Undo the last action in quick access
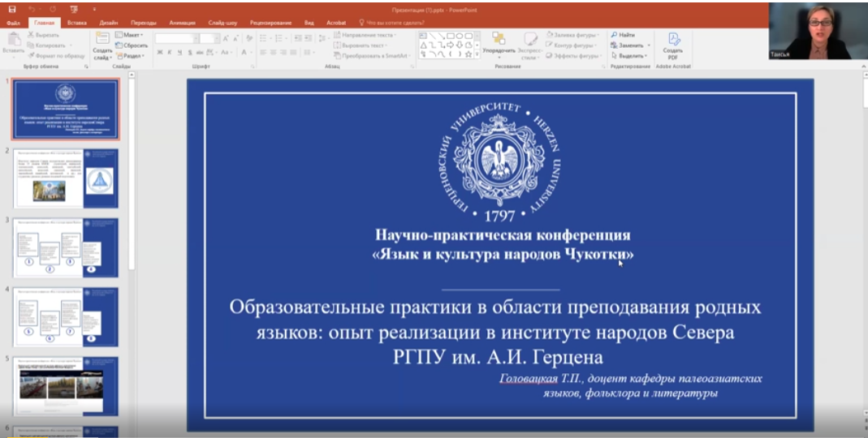This screenshot has height=438, width=868. [32, 10]
